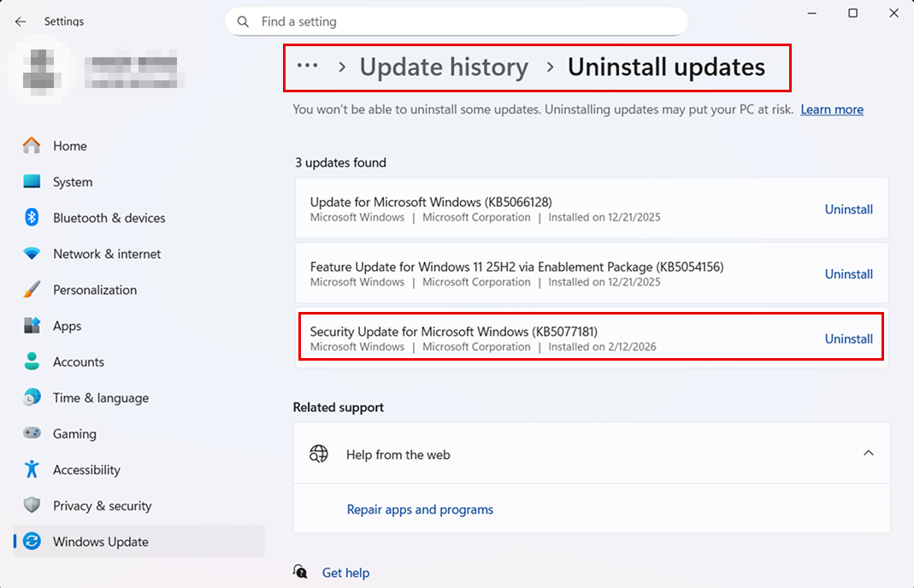Open Repair apps and programs link
The height and width of the screenshot is (588, 914).
tap(420, 509)
